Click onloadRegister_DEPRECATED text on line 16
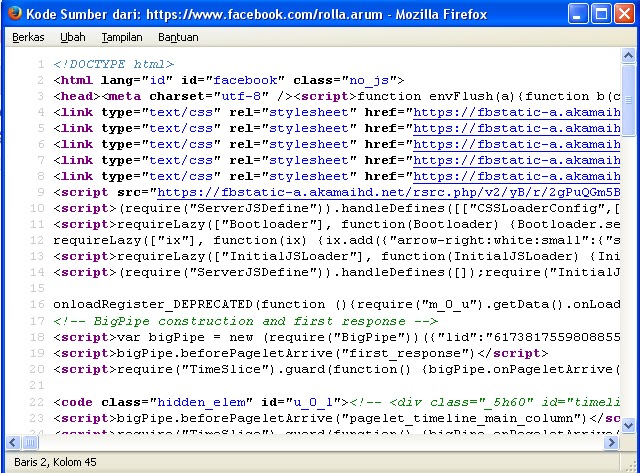 pyautogui.click(x=153, y=304)
